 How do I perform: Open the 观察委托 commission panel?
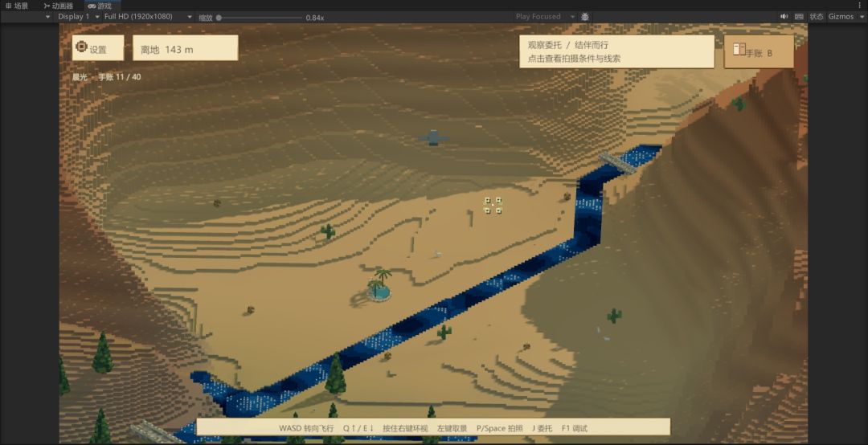pyautogui.click(x=616, y=51)
